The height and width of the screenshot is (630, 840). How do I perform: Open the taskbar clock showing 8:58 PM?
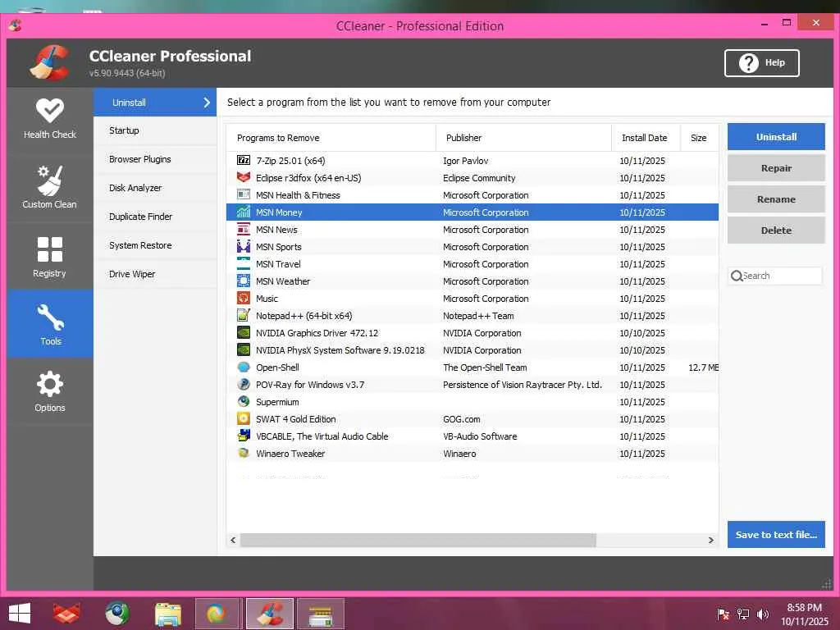pos(804,614)
